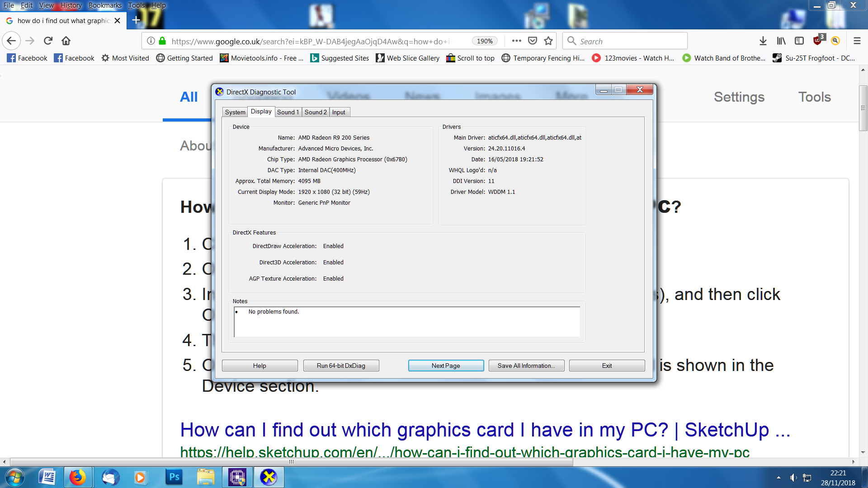The height and width of the screenshot is (488, 868).
Task: Open a new tab with the plus button
Action: click(136, 20)
